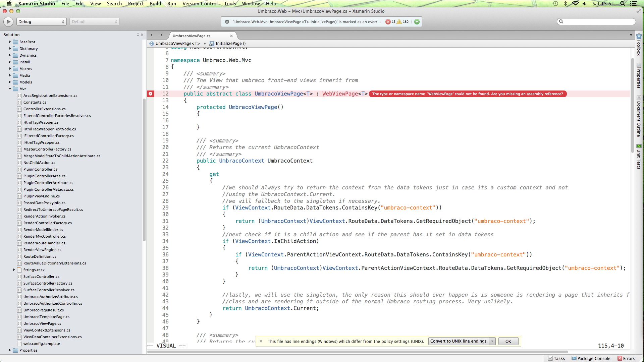Image resolution: width=644 pixels, height=362 pixels.
Task: Cancel the status message with the x icon
Action: coord(227,22)
